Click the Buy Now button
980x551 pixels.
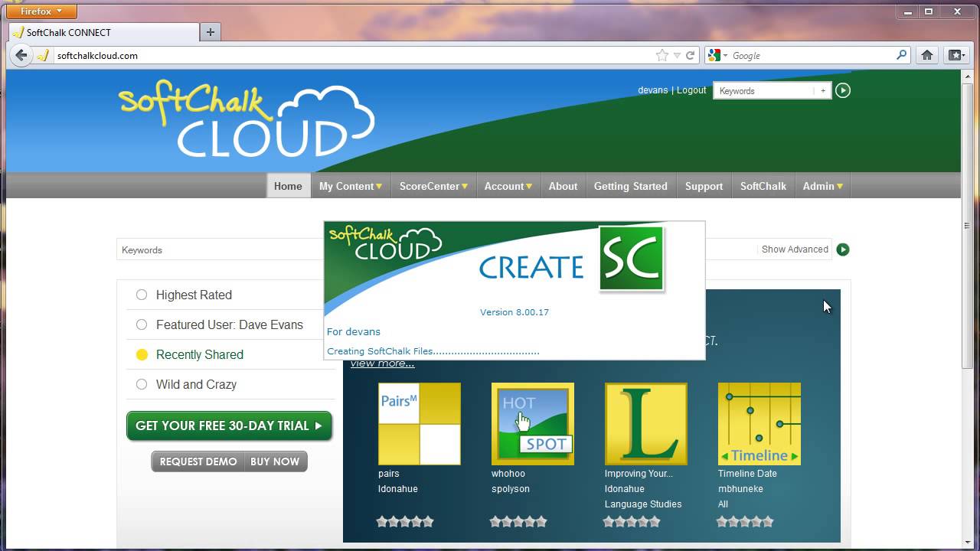[x=276, y=461]
